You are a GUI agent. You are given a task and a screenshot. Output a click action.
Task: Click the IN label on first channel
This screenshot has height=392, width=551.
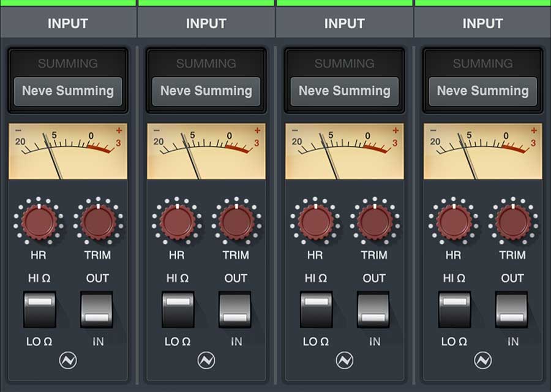pyautogui.click(x=98, y=341)
